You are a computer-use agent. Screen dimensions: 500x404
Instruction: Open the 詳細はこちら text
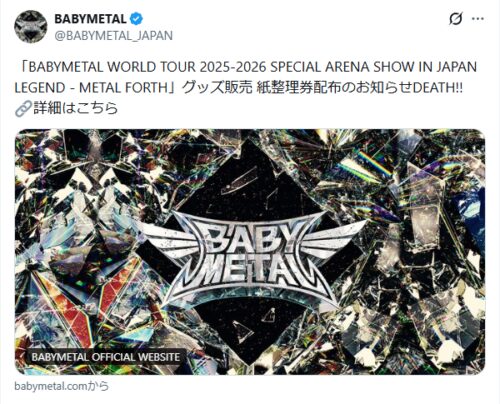point(76,108)
